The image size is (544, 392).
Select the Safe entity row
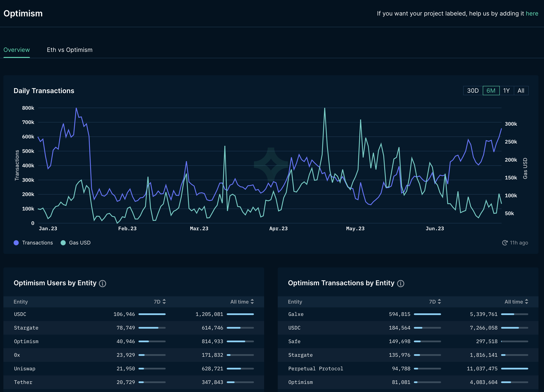(408, 341)
